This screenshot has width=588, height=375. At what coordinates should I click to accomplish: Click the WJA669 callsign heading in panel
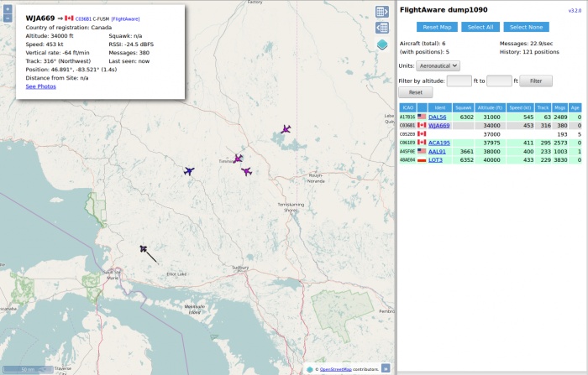coord(40,18)
